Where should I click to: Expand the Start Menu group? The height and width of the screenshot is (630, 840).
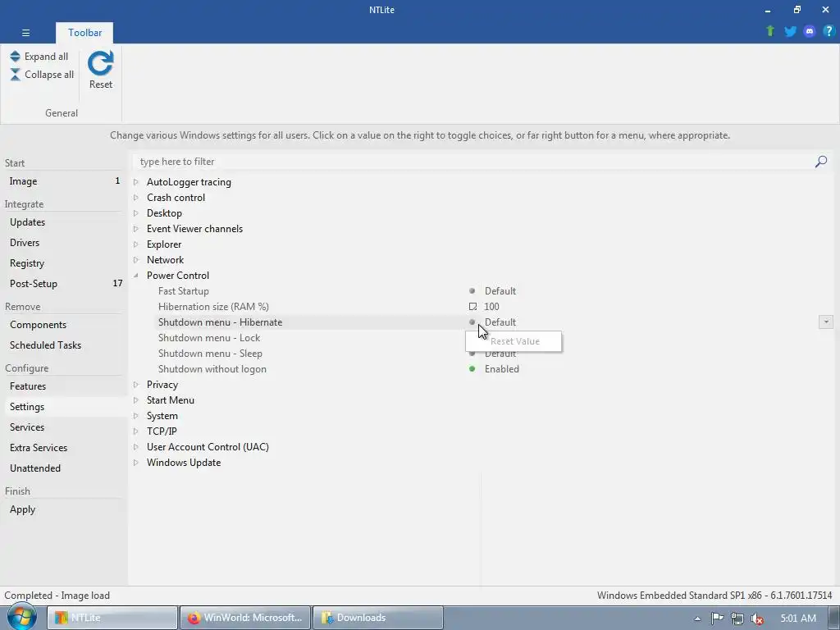click(136, 400)
